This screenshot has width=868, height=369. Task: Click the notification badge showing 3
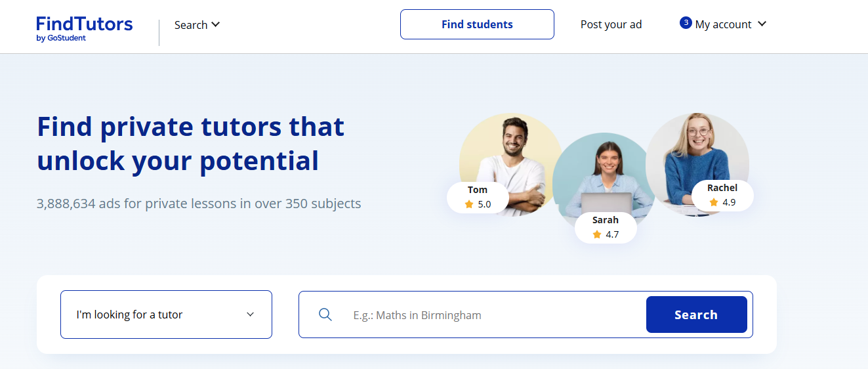coord(686,23)
